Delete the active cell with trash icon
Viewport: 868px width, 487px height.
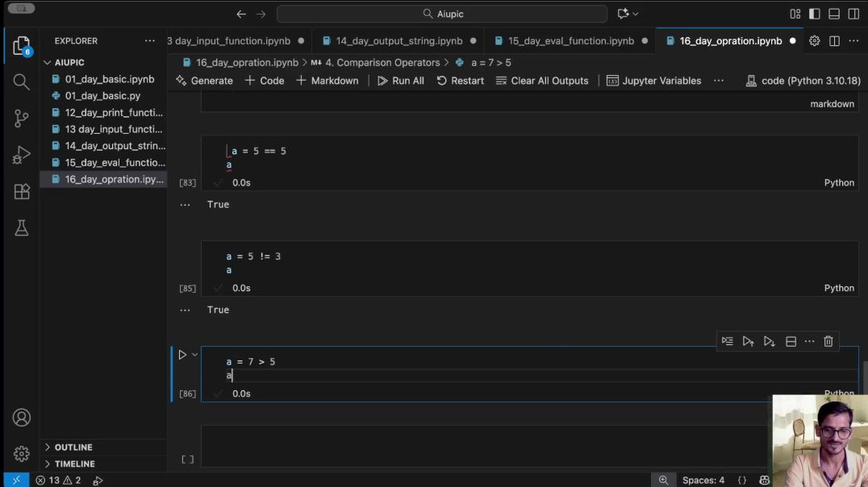click(x=828, y=341)
